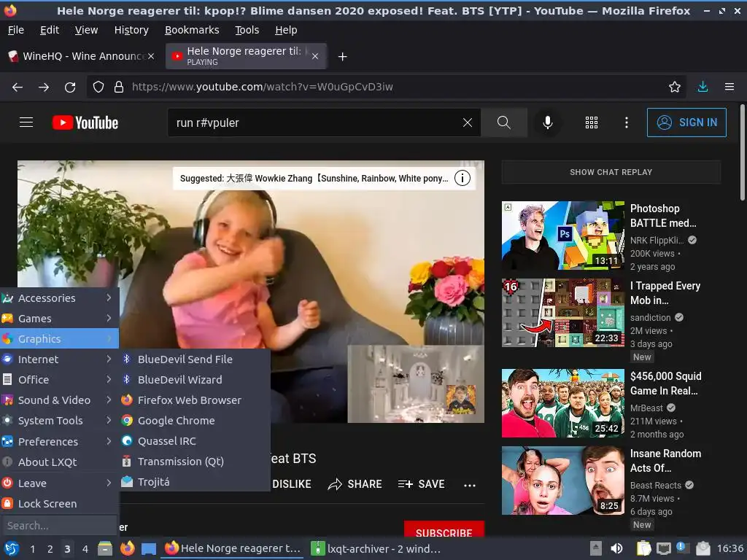Expand the Office submenu
Image resolution: width=747 pixels, height=560 pixels.
coord(60,380)
